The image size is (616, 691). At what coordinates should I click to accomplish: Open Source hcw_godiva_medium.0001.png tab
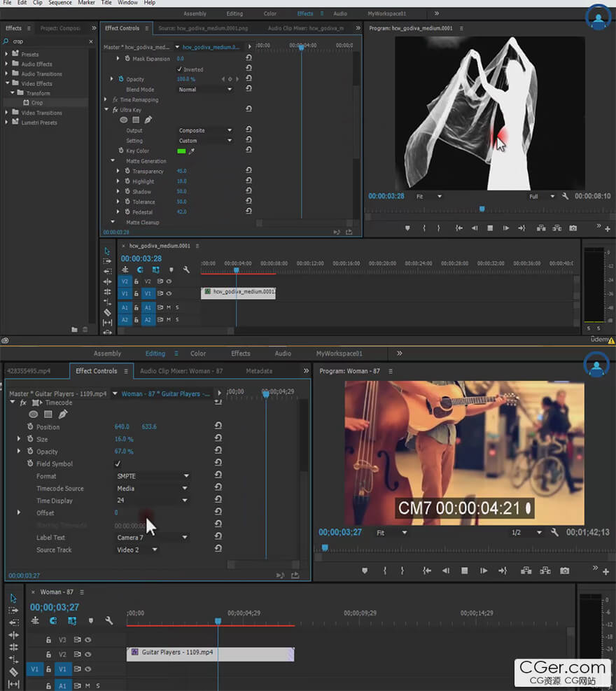(203, 28)
